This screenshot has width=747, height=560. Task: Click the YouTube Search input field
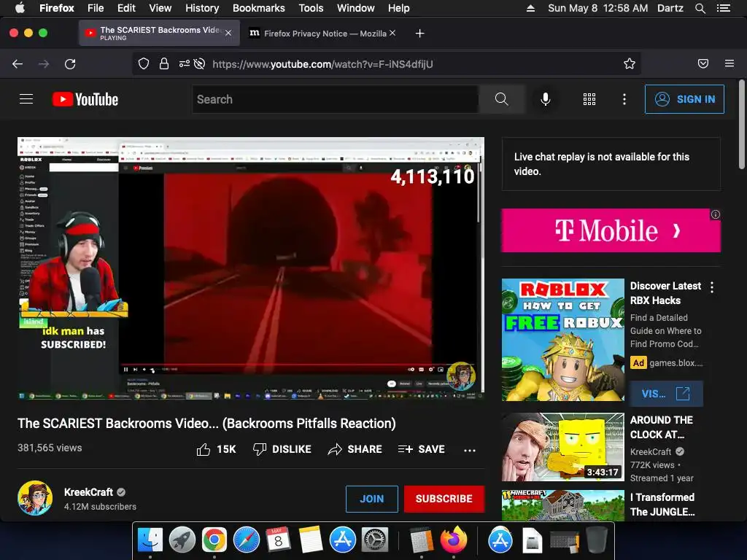coord(336,99)
